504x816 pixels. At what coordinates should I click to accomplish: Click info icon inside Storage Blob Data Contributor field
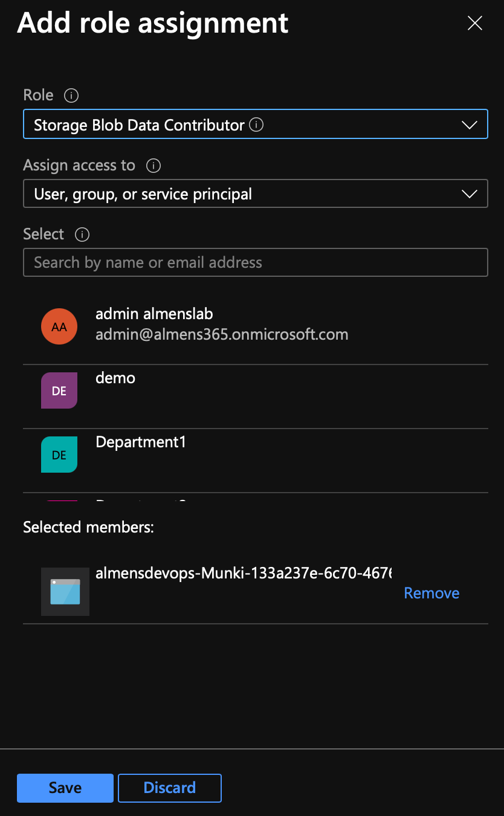[x=256, y=125]
